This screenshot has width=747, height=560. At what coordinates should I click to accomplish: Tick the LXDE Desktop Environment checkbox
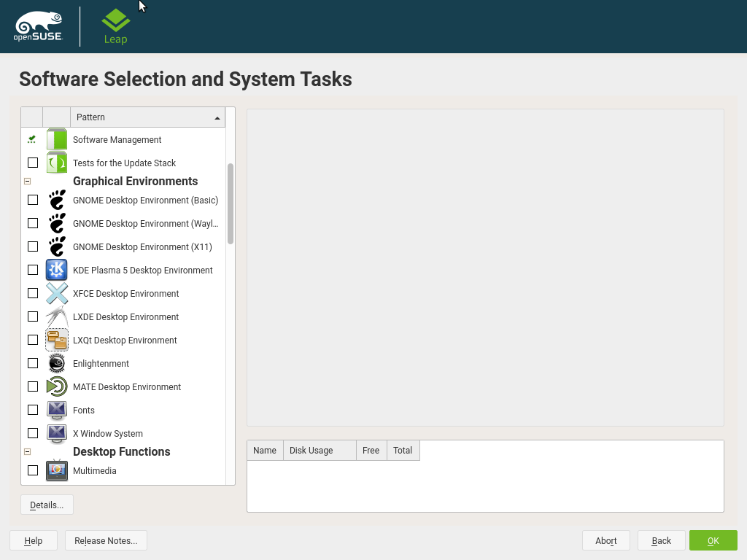33,316
